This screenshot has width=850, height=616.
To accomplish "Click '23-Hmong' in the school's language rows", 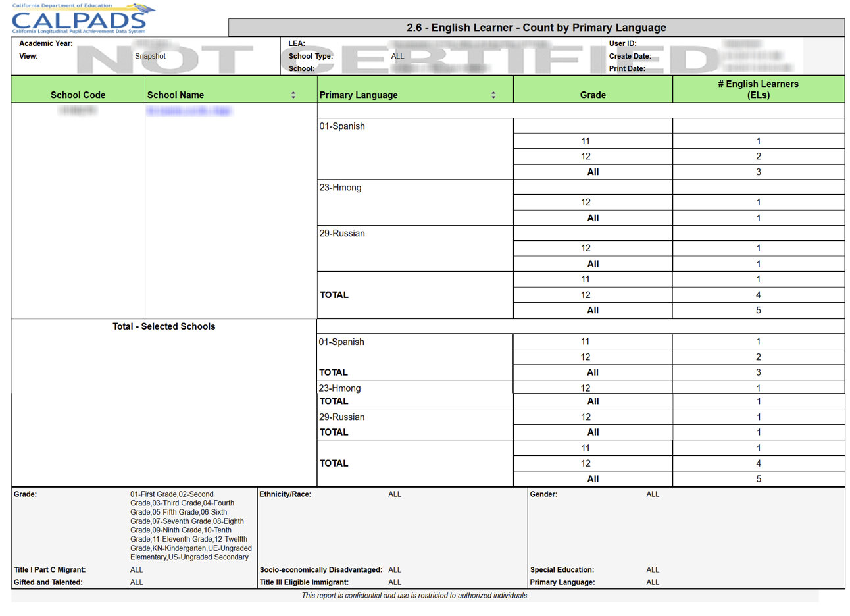I will [340, 188].
